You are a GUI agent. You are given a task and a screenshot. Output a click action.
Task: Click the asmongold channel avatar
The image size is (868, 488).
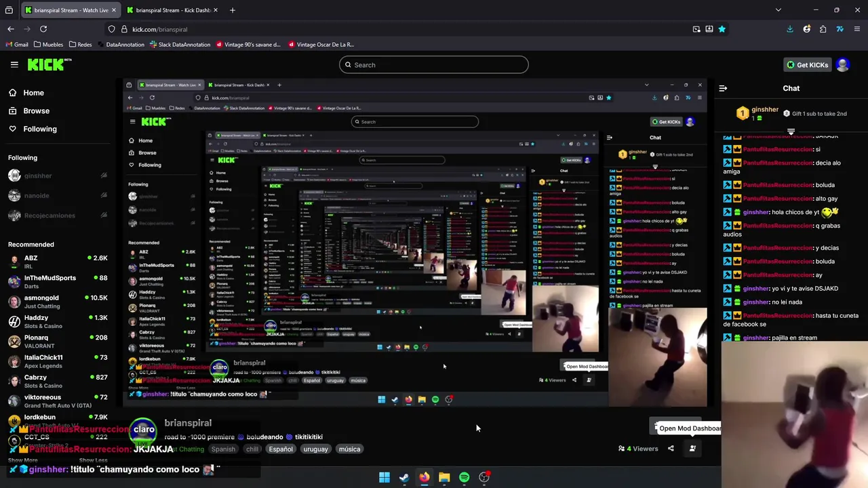point(14,302)
